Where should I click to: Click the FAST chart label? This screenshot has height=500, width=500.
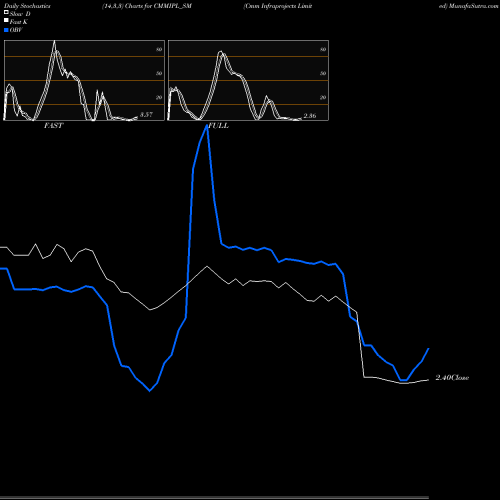53,125
